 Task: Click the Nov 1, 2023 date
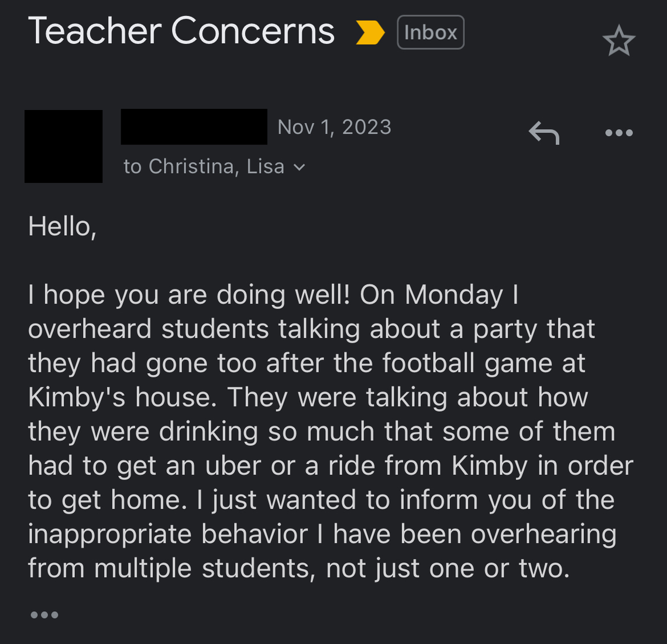coord(334,127)
